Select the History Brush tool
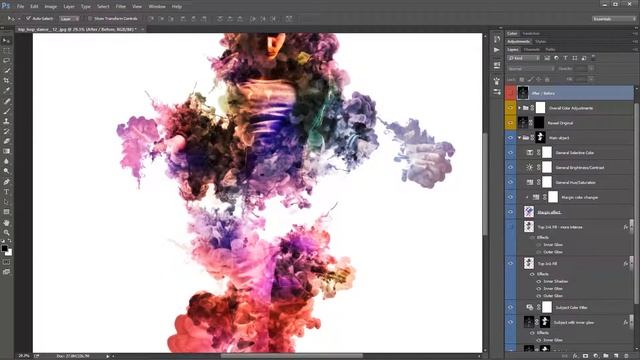640x360 pixels. click(x=6, y=131)
